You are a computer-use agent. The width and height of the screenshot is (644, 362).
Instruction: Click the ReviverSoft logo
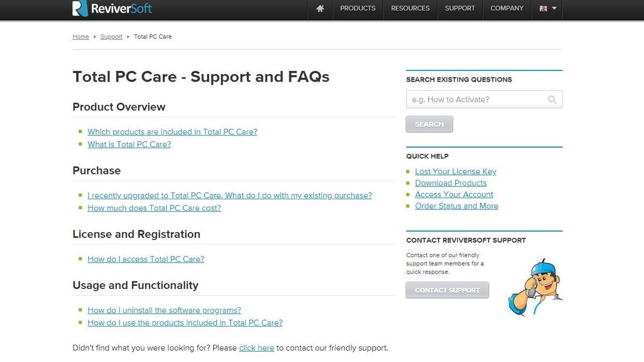coord(111,9)
